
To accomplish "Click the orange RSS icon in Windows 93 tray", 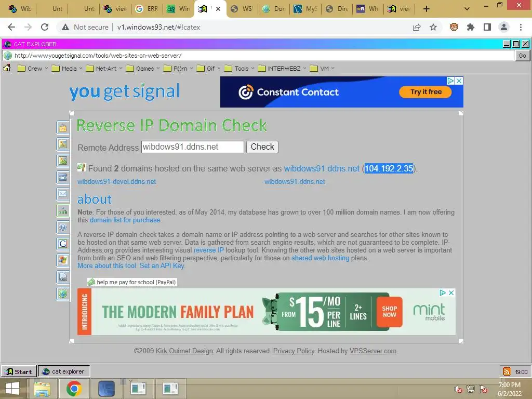I will (x=507, y=371).
